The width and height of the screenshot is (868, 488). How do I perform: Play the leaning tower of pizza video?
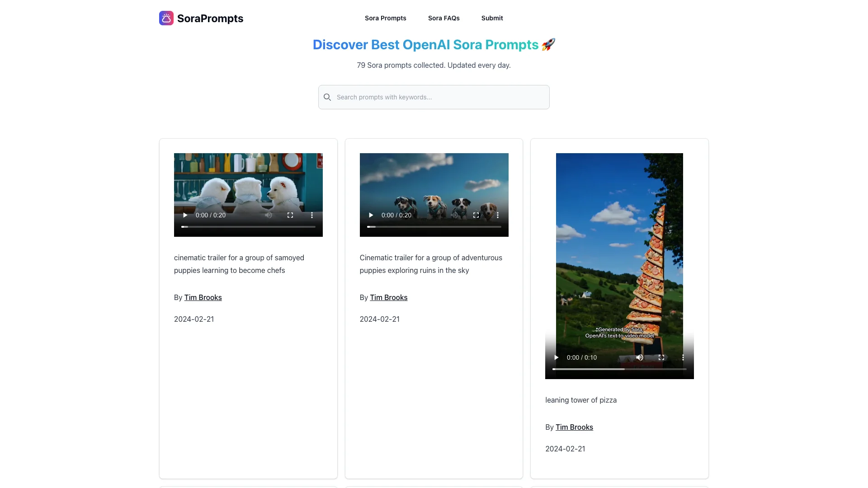pyautogui.click(x=556, y=357)
